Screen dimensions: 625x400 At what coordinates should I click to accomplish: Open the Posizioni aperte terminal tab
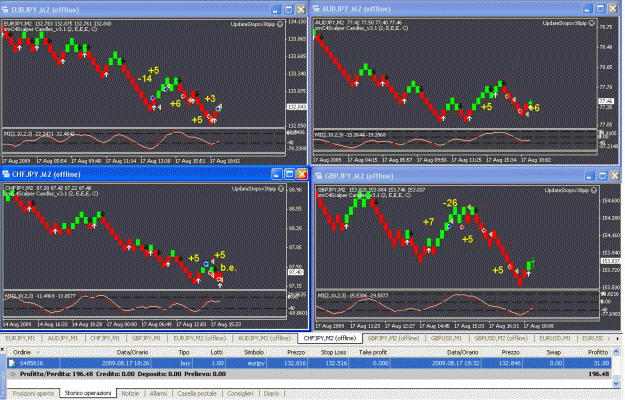(x=33, y=393)
